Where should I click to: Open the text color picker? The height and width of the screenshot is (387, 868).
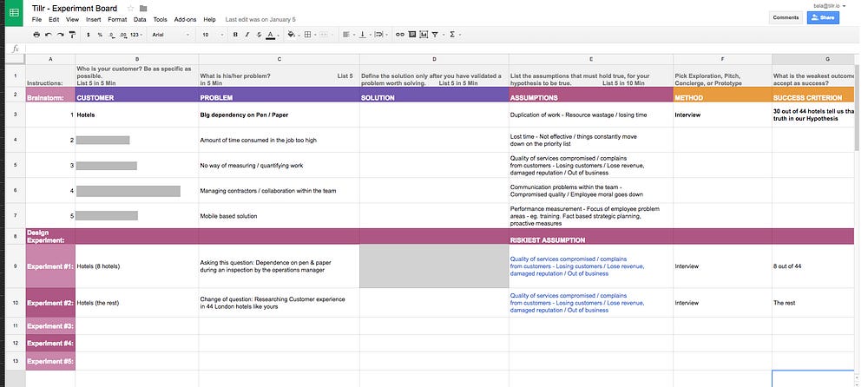click(x=271, y=35)
